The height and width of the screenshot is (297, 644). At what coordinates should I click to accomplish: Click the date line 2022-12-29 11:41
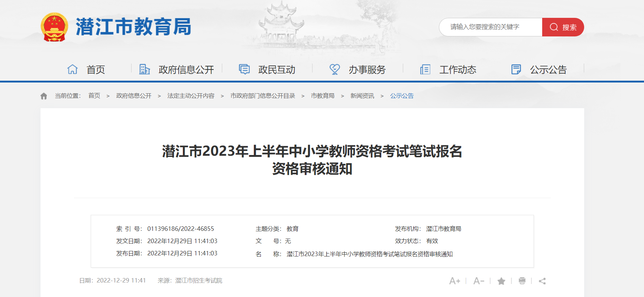click(x=113, y=281)
